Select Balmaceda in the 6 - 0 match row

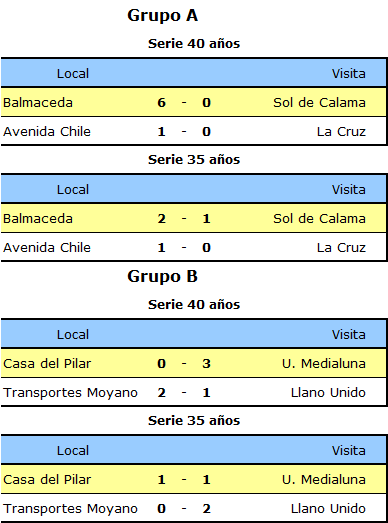click(38, 102)
